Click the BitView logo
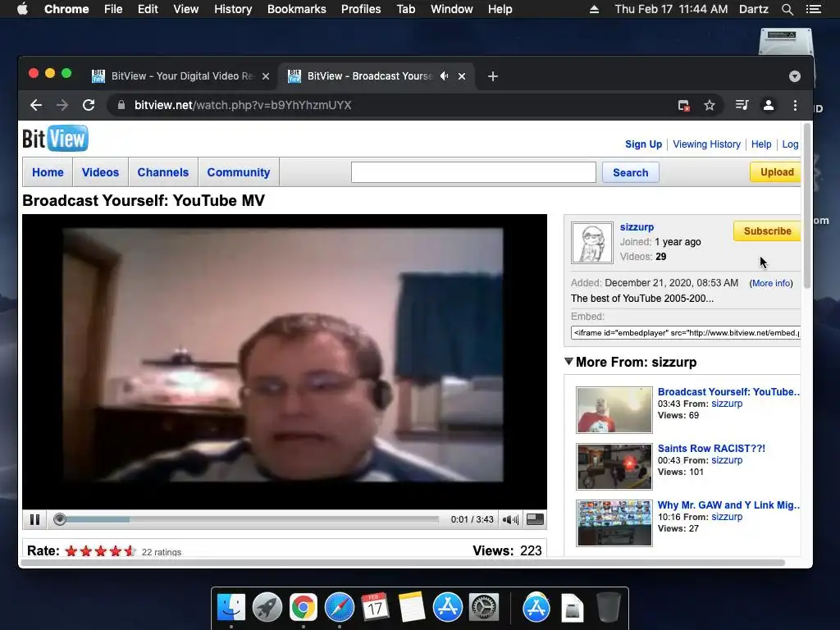This screenshot has height=630, width=840. tap(55, 139)
